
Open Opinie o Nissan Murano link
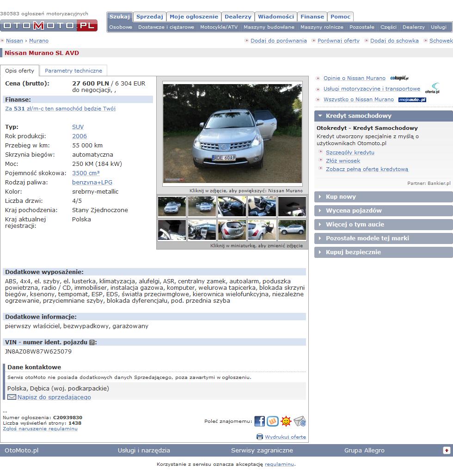coord(355,78)
